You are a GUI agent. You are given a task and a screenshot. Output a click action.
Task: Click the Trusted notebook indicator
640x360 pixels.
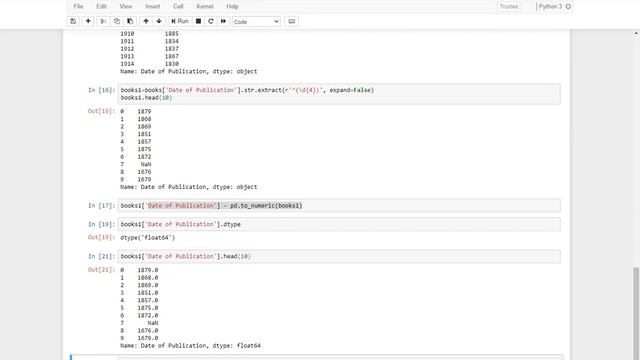pyautogui.click(x=509, y=7)
